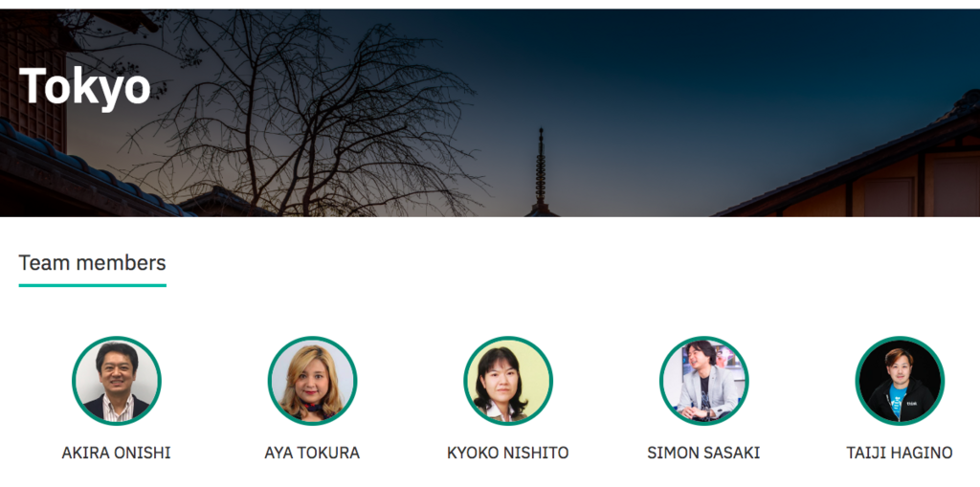Click Aya Tokura's profile picture
This screenshot has height=487, width=980.
coord(313,381)
